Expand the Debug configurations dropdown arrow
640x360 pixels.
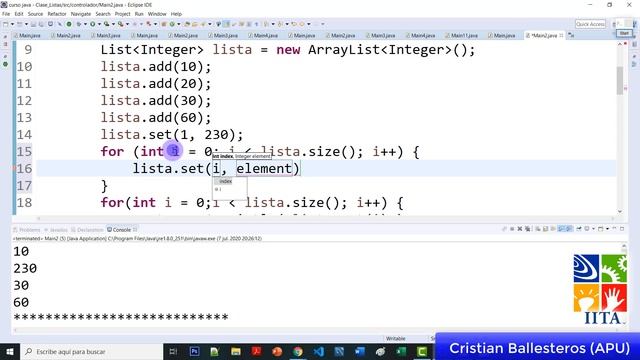pyautogui.click(x=85, y=24)
